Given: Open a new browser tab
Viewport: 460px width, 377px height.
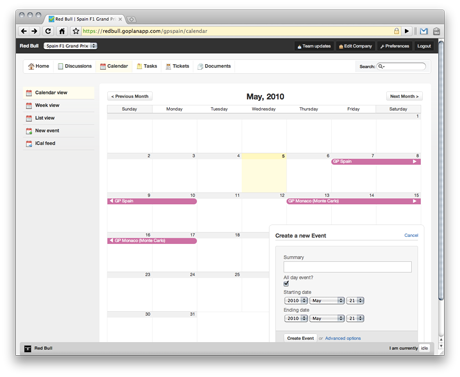Looking at the screenshot, I should tap(131, 19).
